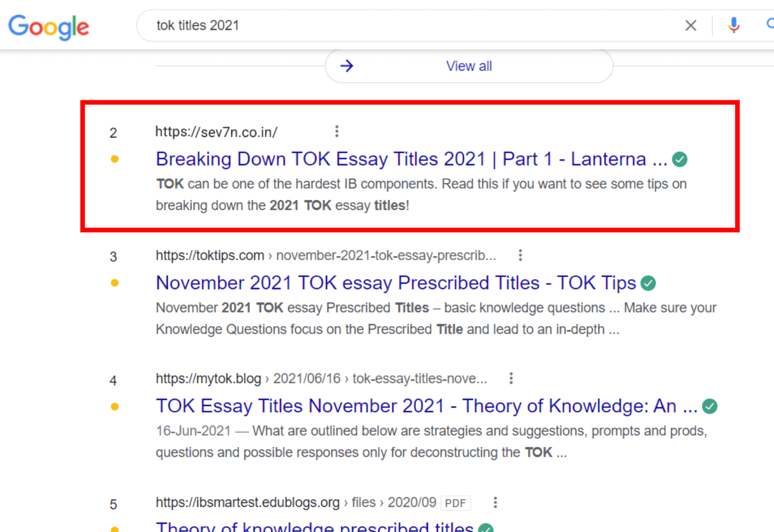Click the yellow dot under result number 2
Image resolution: width=774 pixels, height=532 pixels.
[115, 159]
